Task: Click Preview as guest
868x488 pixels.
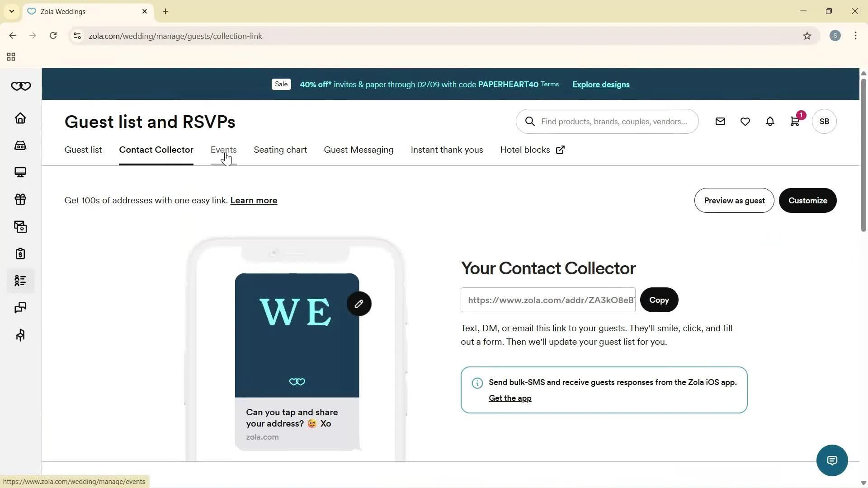Action: pyautogui.click(x=734, y=200)
